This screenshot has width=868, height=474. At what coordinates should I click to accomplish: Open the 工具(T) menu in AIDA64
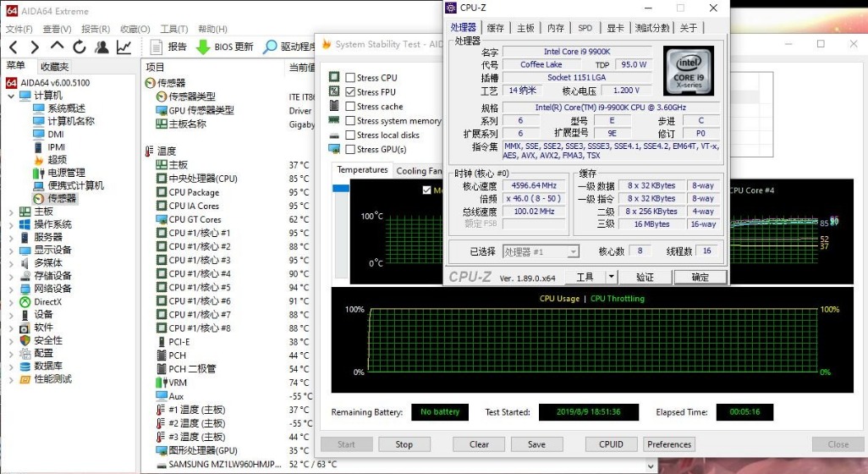pyautogui.click(x=173, y=29)
